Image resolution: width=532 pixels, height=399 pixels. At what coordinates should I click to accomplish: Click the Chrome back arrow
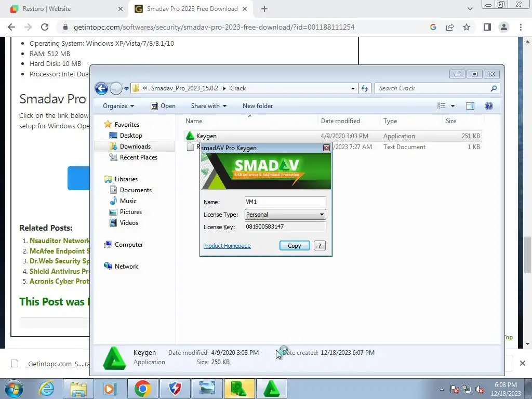[x=11, y=27]
